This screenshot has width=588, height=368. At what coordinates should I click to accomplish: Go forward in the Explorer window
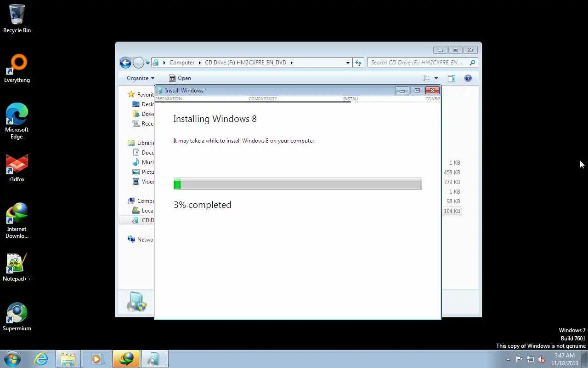pos(138,63)
